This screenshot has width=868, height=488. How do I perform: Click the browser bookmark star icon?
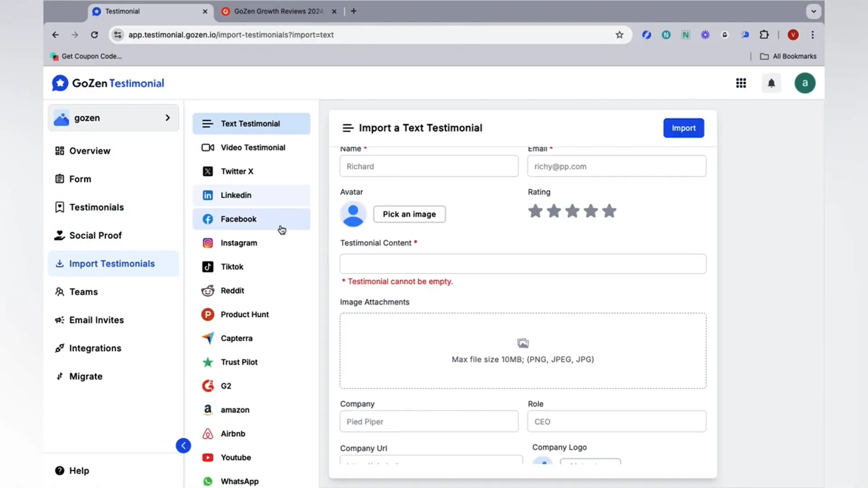point(619,34)
